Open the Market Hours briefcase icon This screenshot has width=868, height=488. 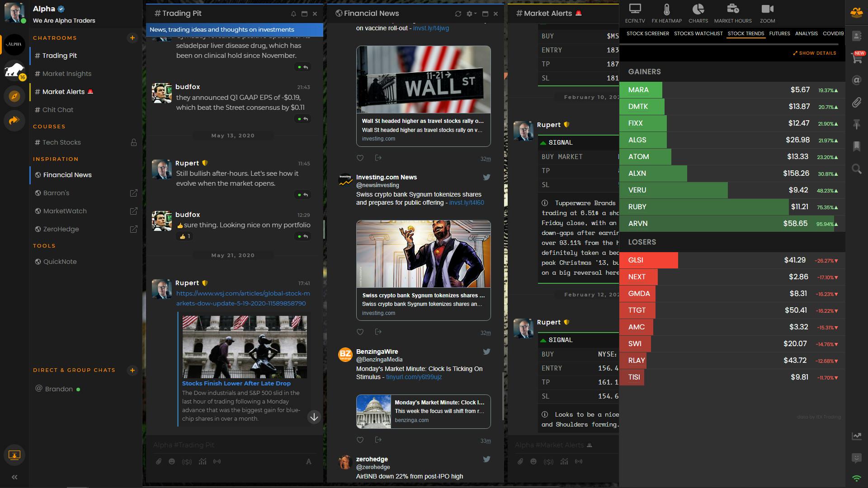[732, 9]
